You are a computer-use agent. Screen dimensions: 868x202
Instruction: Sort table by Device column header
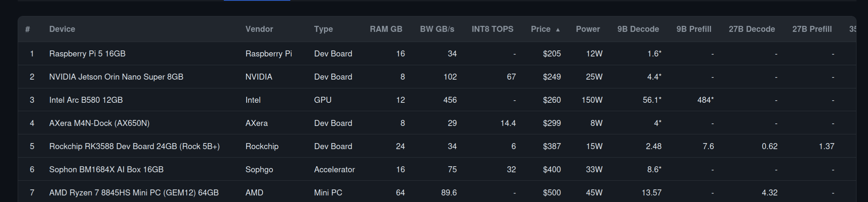pos(62,29)
